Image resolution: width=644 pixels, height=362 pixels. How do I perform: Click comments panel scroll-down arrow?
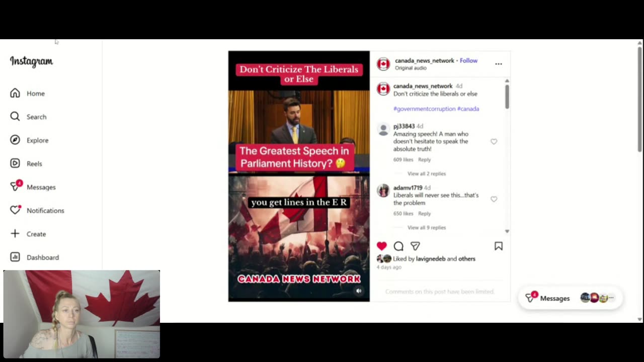point(507,231)
